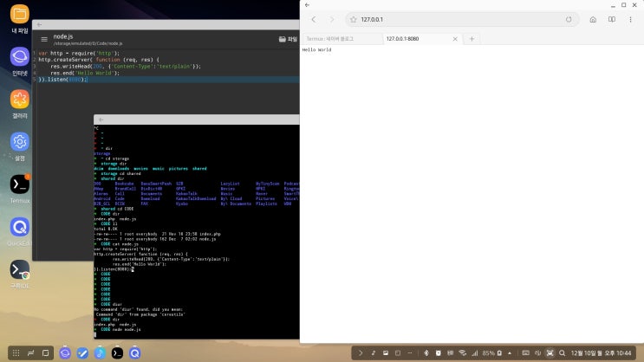
Task: Click the volume speaker tray icon
Action: pos(537,353)
